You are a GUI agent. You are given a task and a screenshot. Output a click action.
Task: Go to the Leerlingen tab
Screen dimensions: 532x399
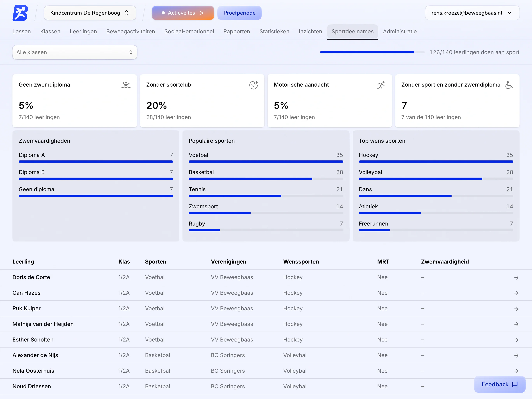83,32
